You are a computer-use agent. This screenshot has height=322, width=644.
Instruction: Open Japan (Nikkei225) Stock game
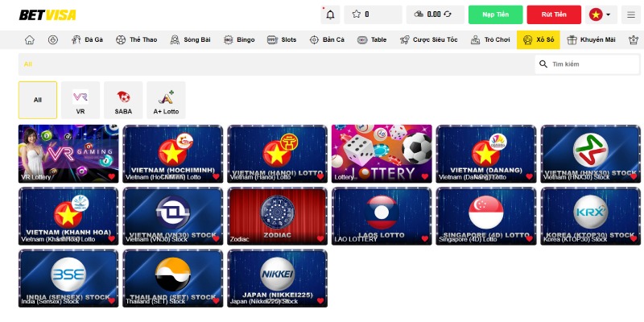pos(277,278)
